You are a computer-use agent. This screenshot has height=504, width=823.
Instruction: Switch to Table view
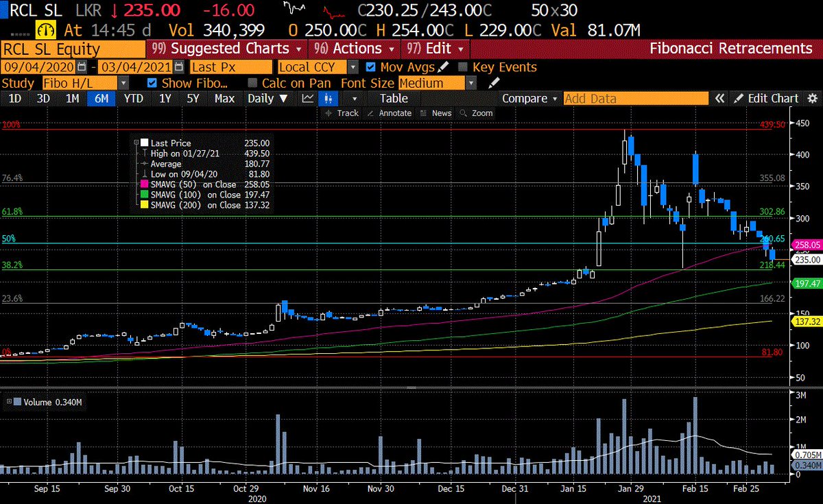click(394, 99)
